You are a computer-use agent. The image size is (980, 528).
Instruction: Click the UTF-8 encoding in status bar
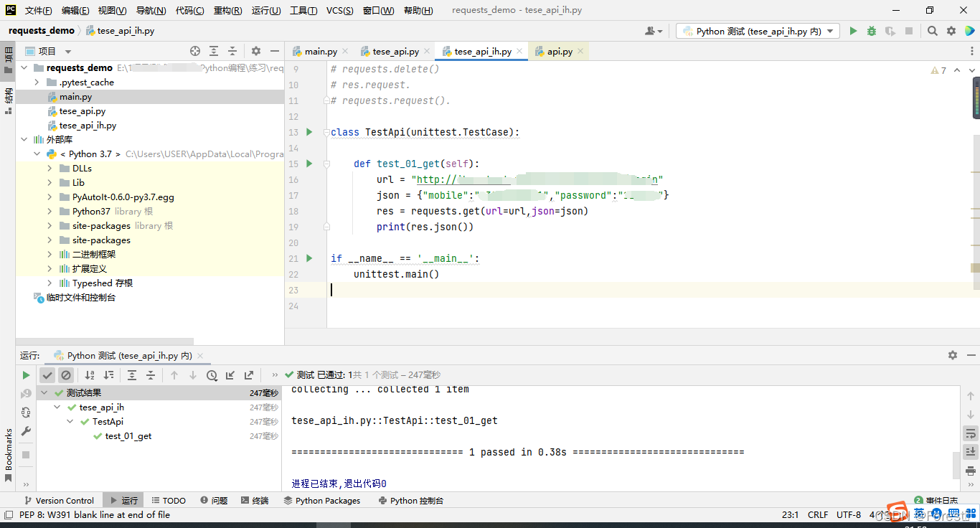tap(849, 514)
